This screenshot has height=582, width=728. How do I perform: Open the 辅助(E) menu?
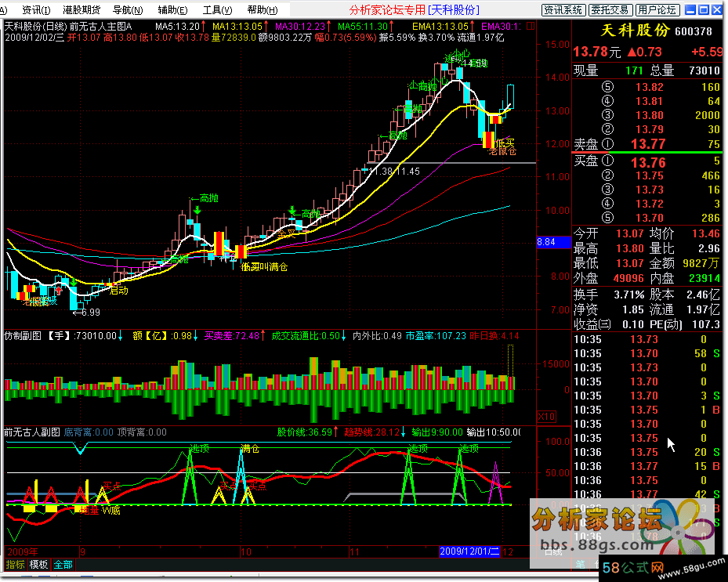tap(172, 9)
